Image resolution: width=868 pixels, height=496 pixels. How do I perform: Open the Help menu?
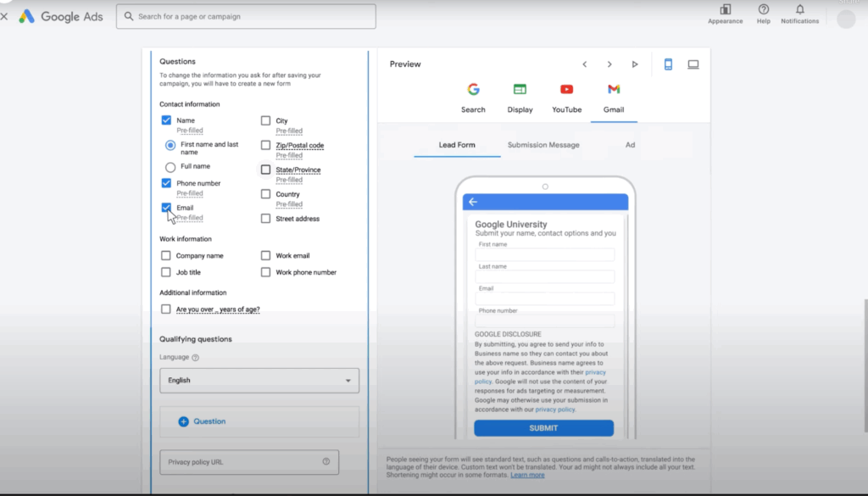click(x=764, y=14)
